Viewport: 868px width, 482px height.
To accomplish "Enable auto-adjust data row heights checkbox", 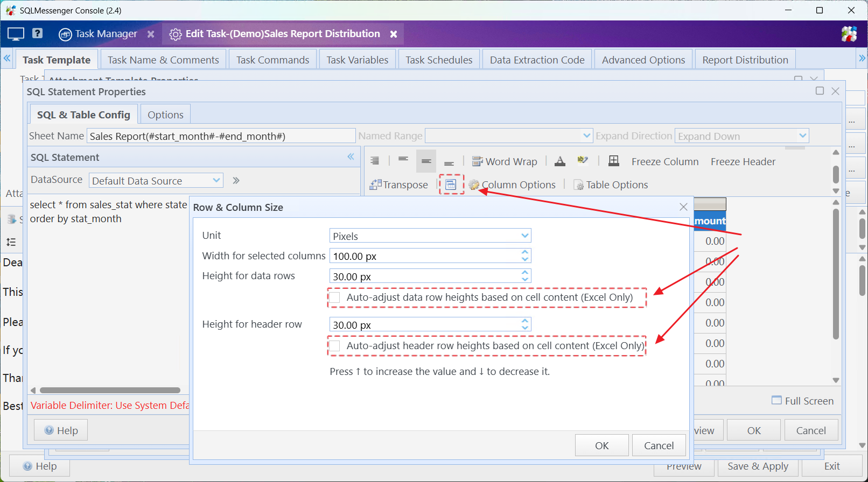I will point(335,297).
